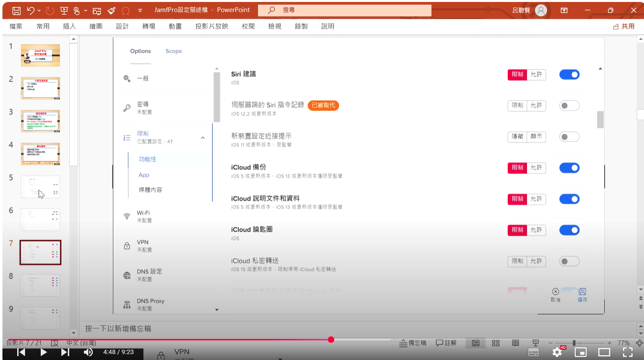Switch to reading view icon
Image resolution: width=644 pixels, height=360 pixels.
[515, 343]
